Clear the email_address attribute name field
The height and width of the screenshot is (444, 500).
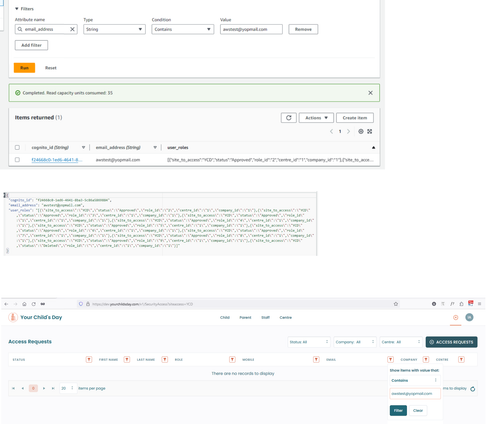[x=72, y=29]
